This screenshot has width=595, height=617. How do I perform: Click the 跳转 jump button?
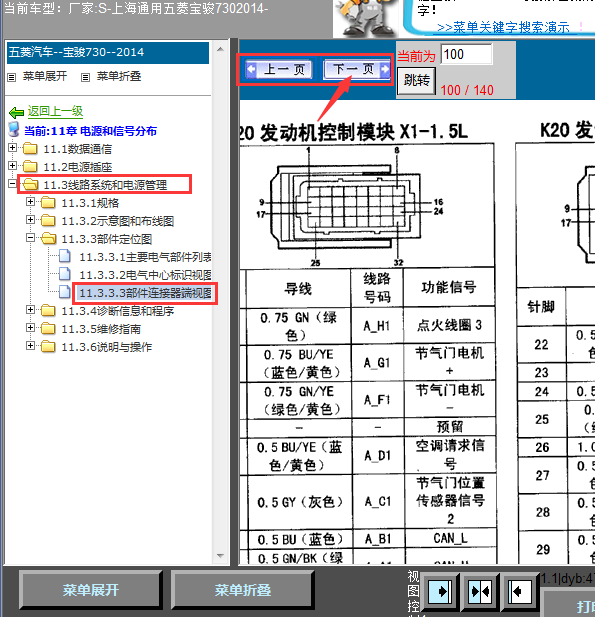click(416, 81)
